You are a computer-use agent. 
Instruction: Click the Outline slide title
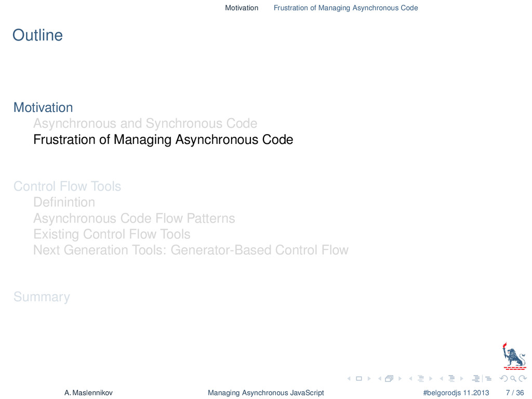[x=37, y=35]
